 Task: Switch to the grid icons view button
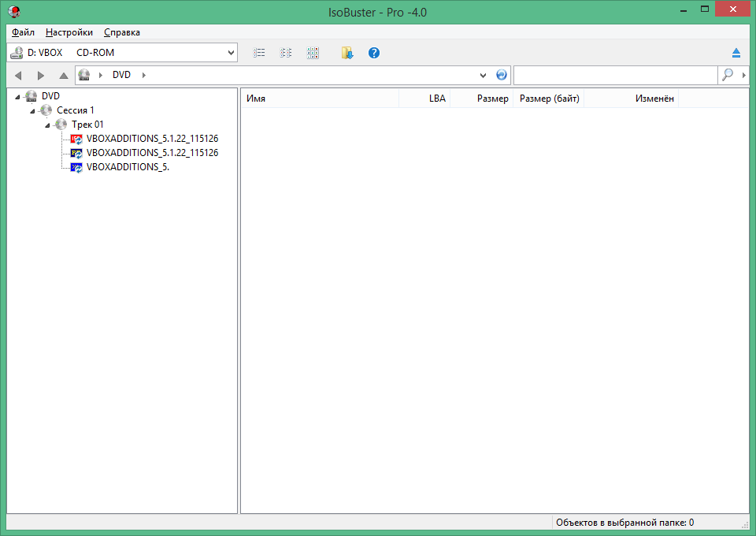click(313, 53)
